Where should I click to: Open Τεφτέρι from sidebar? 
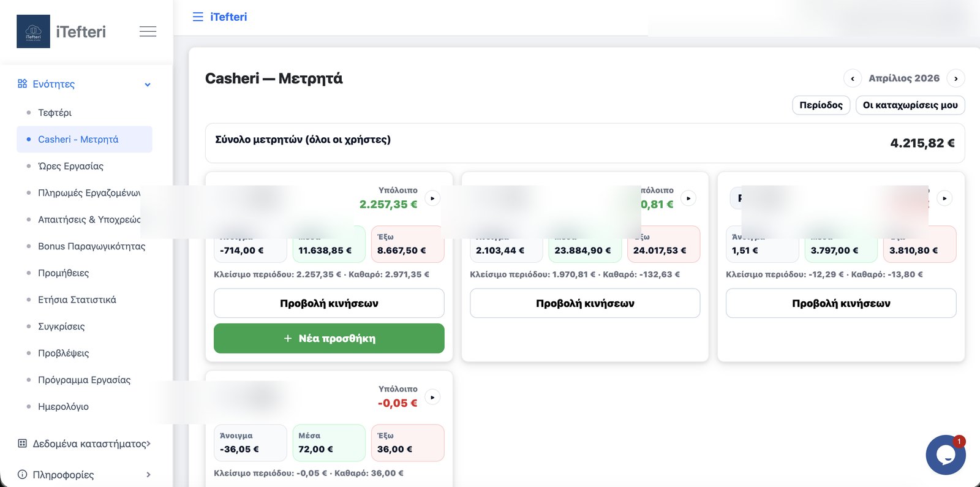point(55,113)
